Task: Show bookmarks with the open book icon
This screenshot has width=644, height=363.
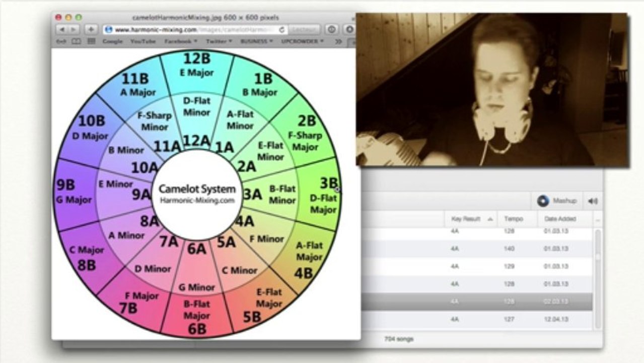Action: pyautogui.click(x=77, y=41)
